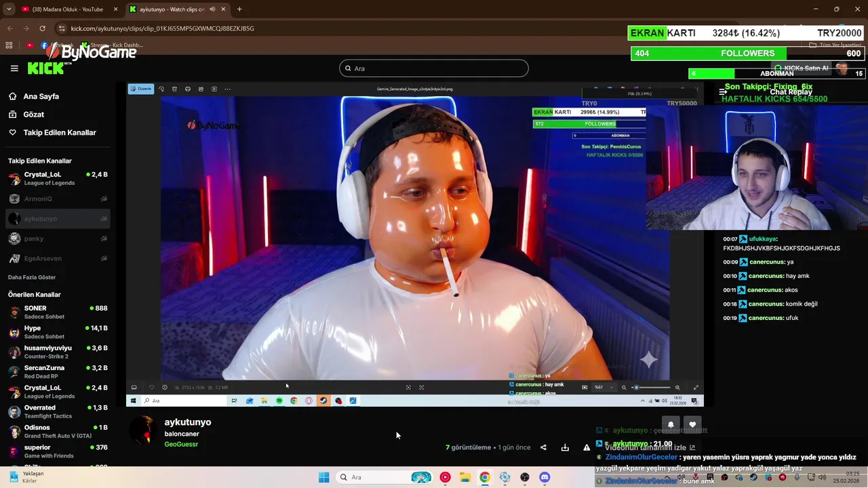The image size is (868, 488).
Task: Close the Madara Olduk YouTube tab
Action: coord(115,9)
